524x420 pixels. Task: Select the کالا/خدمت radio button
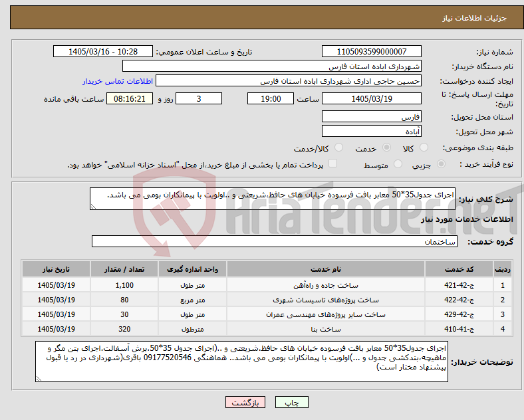tap(339, 148)
